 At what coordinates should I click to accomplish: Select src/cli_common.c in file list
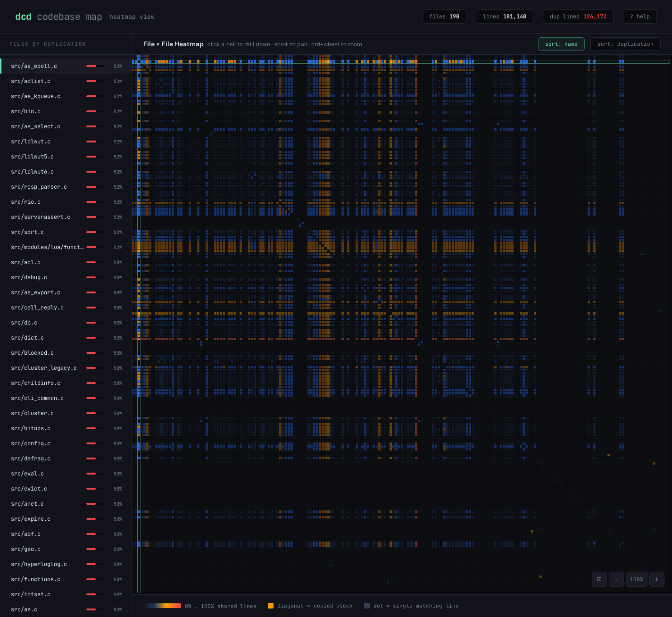(x=66, y=398)
